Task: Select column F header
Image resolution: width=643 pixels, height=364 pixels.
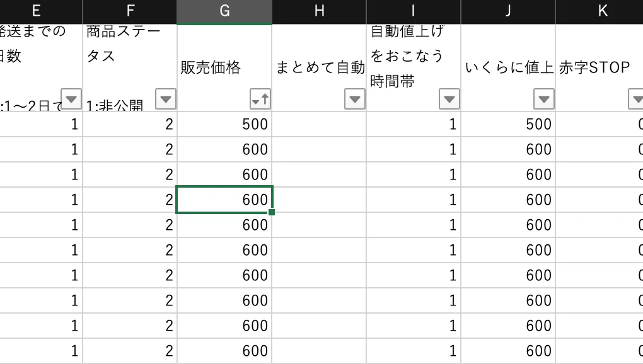Action: click(130, 11)
